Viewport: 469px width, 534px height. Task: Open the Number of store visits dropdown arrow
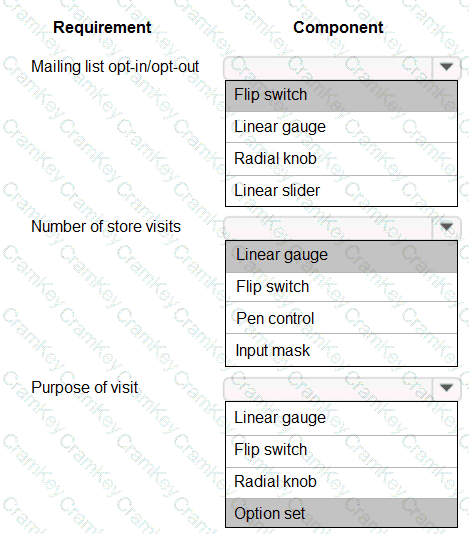point(446,227)
